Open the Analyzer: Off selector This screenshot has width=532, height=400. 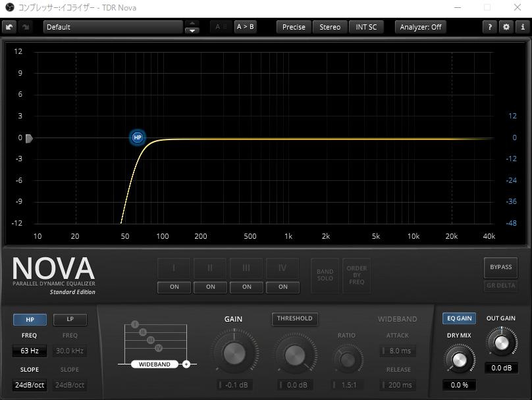point(420,27)
